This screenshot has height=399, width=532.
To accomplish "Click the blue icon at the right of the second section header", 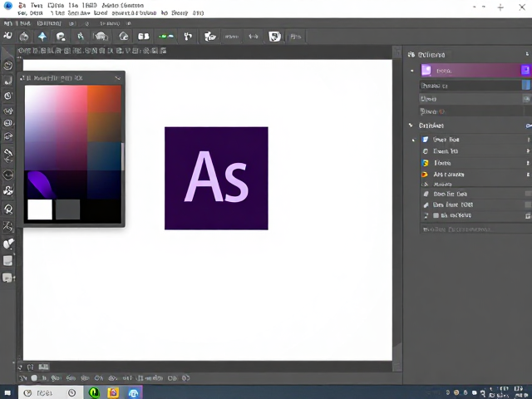I will pos(529,126).
